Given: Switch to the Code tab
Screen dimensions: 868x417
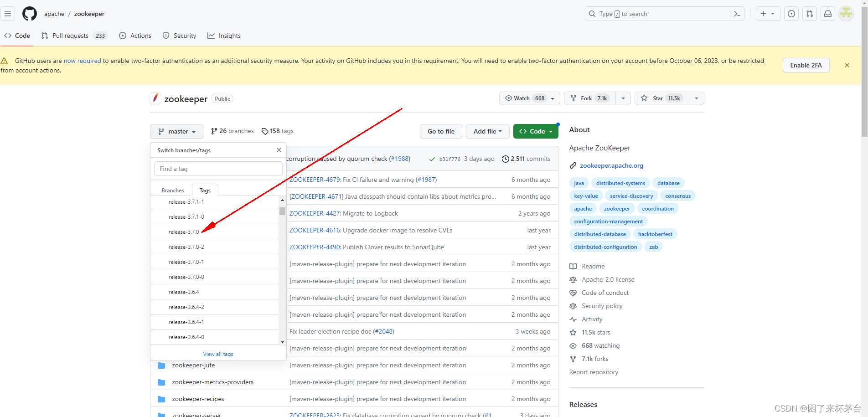Looking at the screenshot, I should pyautogui.click(x=17, y=36).
